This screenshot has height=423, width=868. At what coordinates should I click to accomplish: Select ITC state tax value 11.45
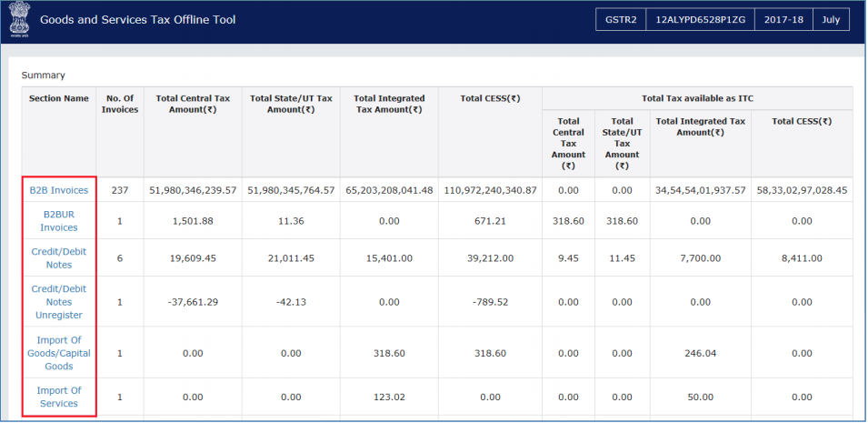click(623, 258)
